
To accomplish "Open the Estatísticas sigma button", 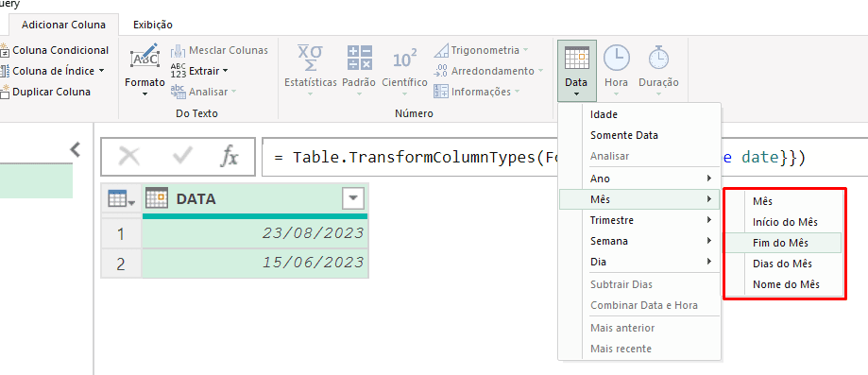I will (311, 70).
